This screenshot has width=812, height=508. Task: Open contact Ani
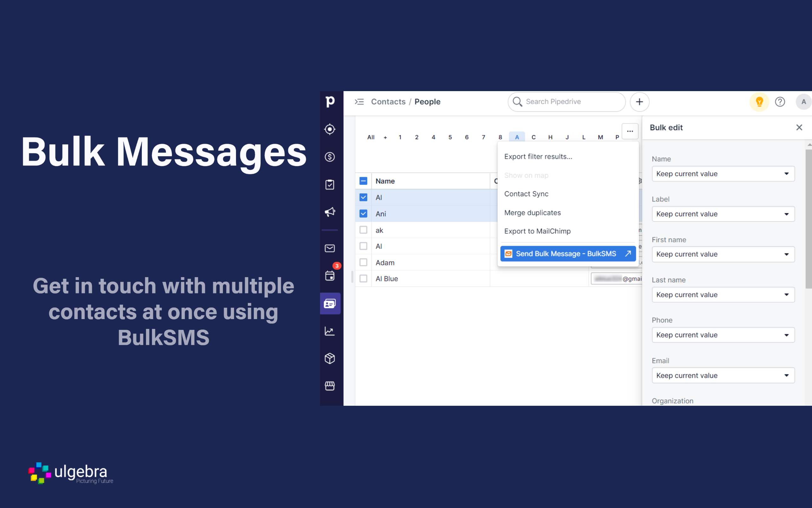pyautogui.click(x=381, y=214)
